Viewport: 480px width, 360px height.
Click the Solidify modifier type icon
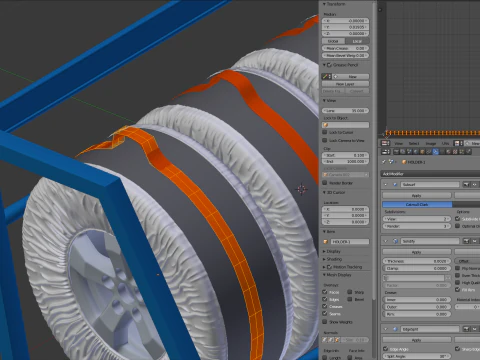pyautogui.click(x=395, y=241)
